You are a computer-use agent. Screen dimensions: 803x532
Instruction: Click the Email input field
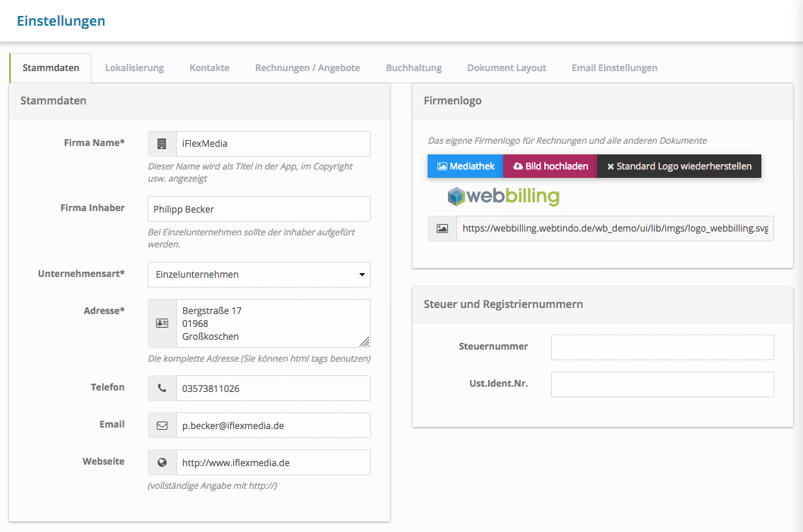[273, 425]
